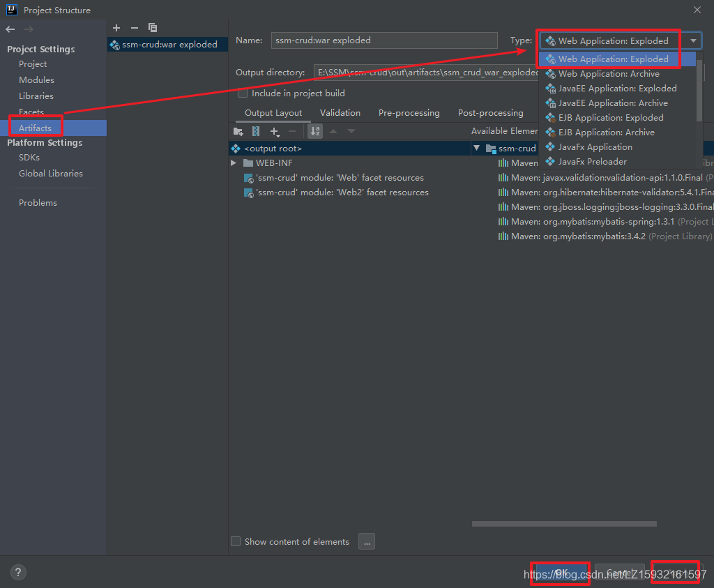The image size is (714, 588).
Task: Open Facets settings page
Action: pyautogui.click(x=31, y=112)
